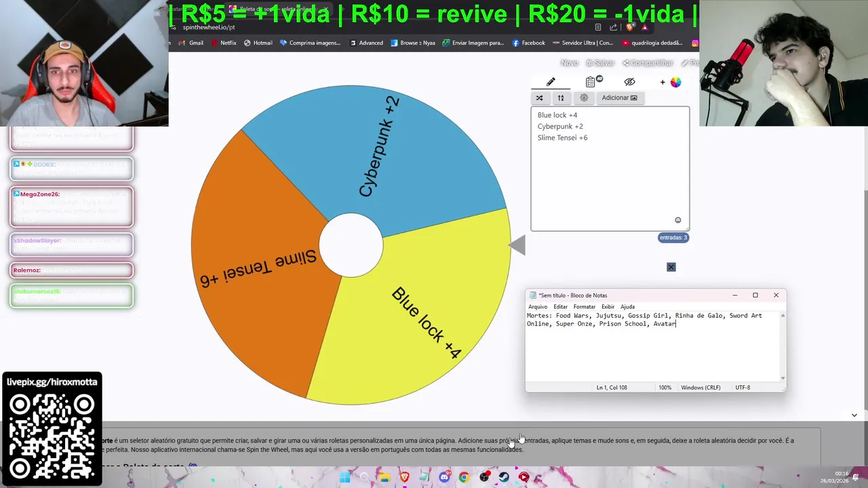
Task: Click 'UTF-8' in Notepad status bar
Action: [743, 388]
